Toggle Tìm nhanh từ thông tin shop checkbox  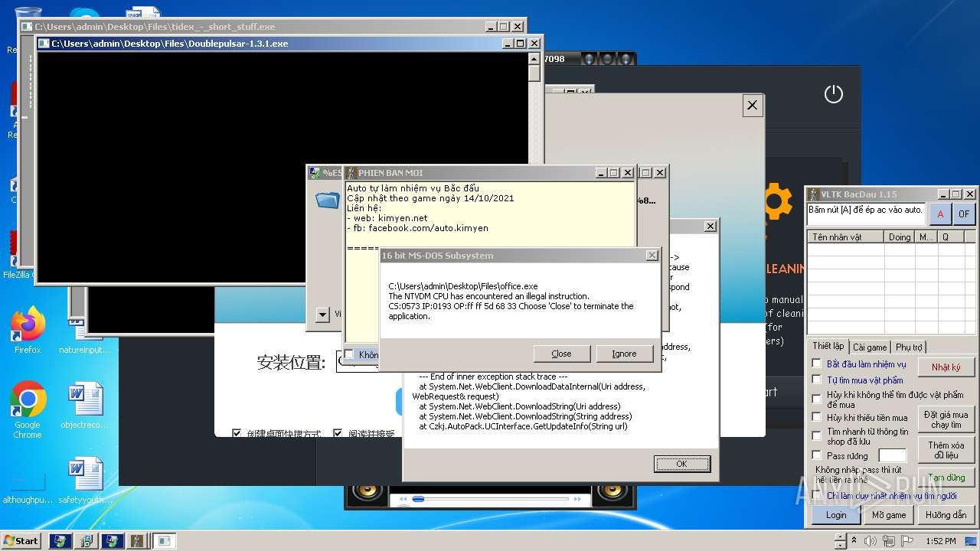pyautogui.click(x=817, y=435)
